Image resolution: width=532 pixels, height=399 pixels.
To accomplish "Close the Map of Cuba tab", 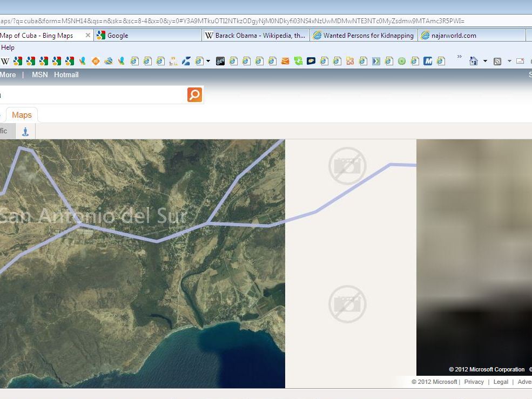I will tap(88, 35).
